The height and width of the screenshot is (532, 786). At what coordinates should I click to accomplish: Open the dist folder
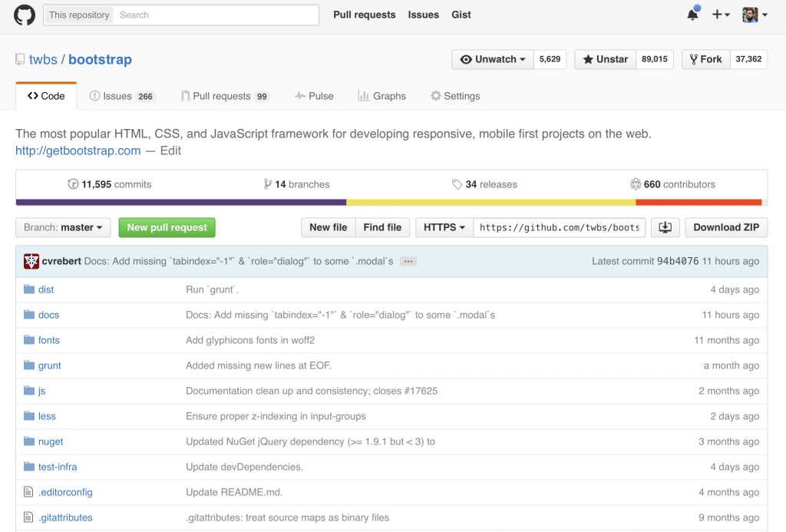(x=46, y=289)
